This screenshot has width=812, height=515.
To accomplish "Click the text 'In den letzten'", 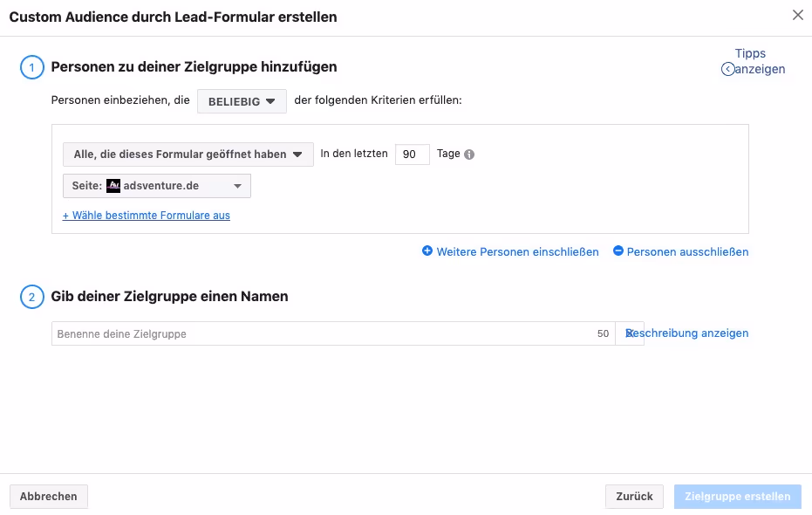I will point(354,154).
